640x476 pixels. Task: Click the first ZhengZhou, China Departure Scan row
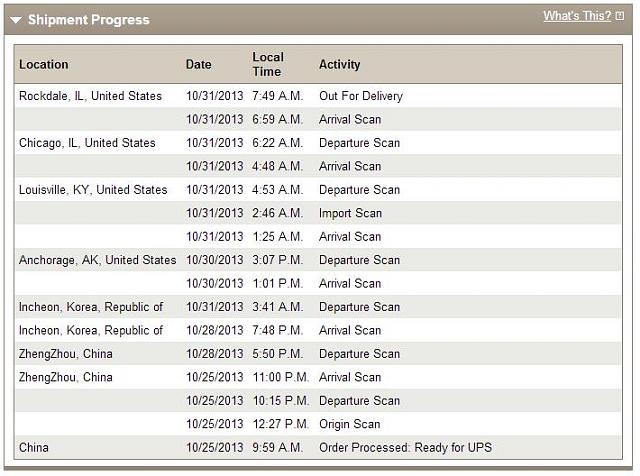point(318,354)
